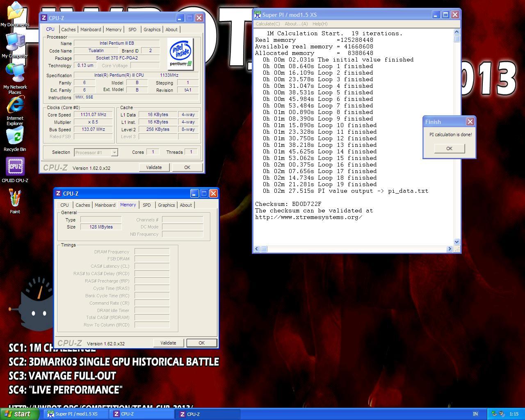
Task: Open the SPD tab in the top CPU-Z window
Action: coord(132,30)
